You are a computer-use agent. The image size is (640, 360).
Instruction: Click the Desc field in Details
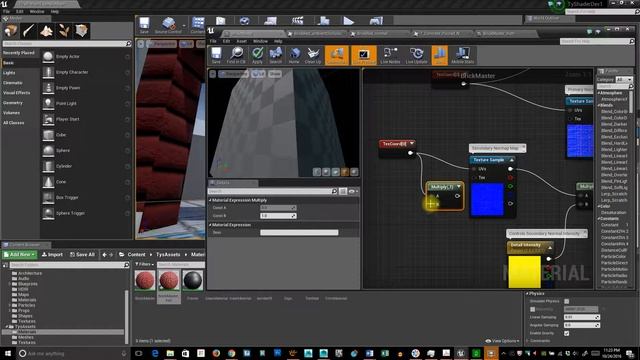point(299,233)
